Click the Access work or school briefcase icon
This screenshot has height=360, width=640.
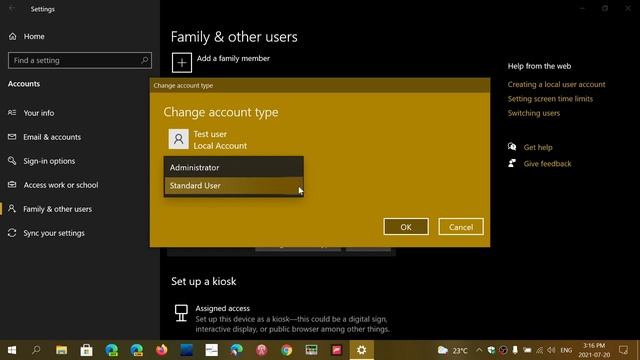tap(12, 184)
